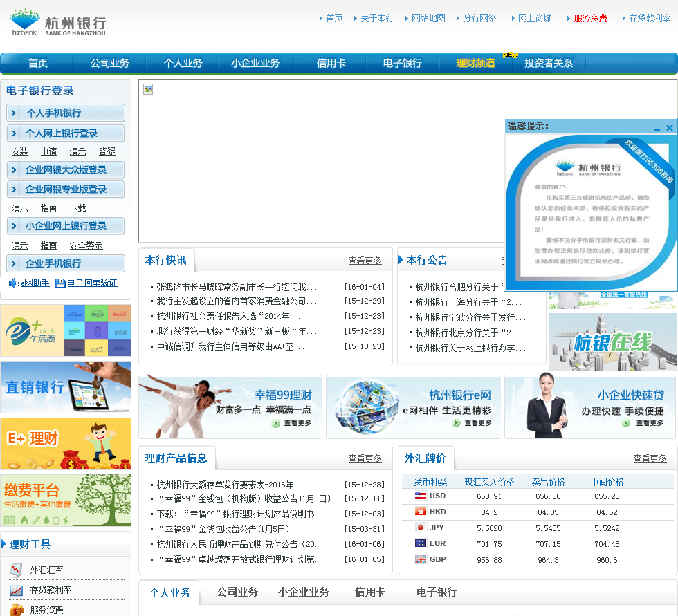Click the 外汇汇率 tool icon
Viewport: 678px width, 616px height.
click(x=17, y=570)
